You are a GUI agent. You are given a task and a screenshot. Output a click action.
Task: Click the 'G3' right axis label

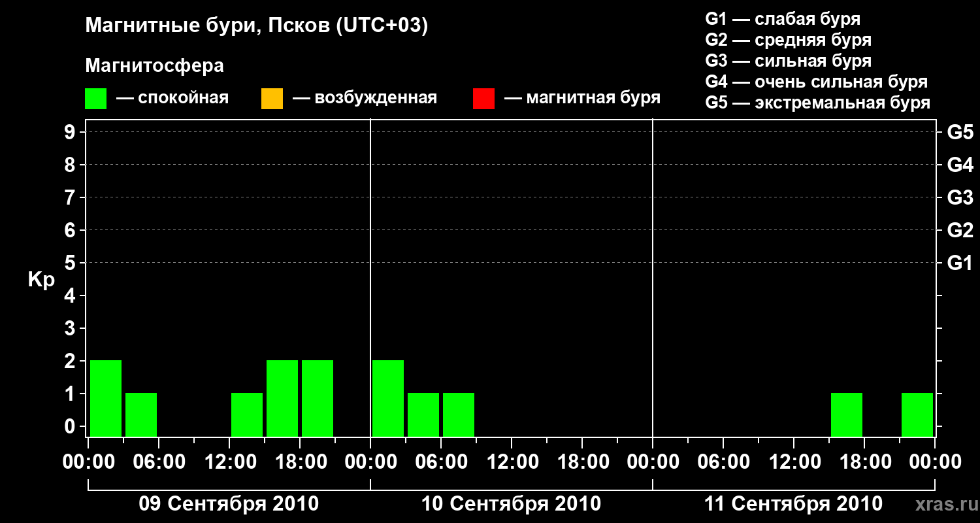click(960, 197)
